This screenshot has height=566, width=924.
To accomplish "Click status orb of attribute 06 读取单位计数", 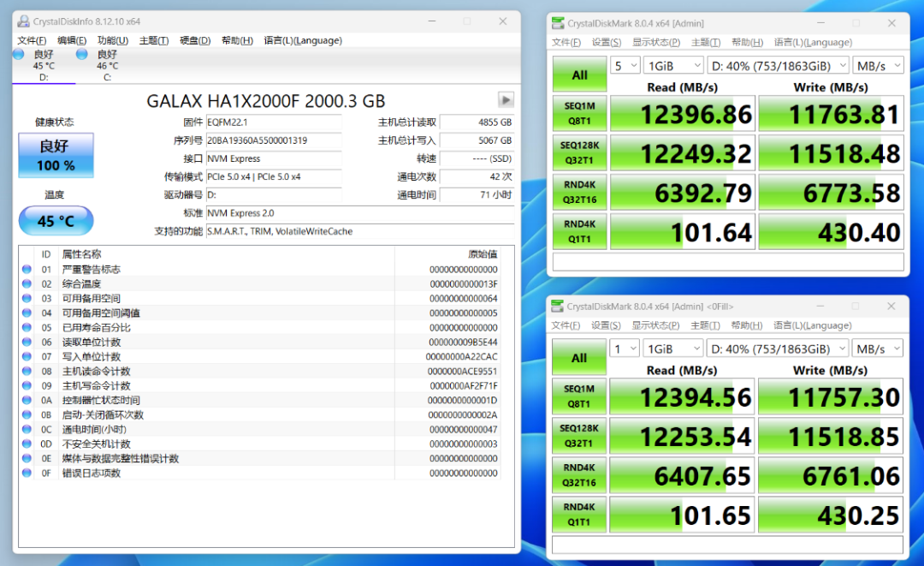I will [27, 342].
